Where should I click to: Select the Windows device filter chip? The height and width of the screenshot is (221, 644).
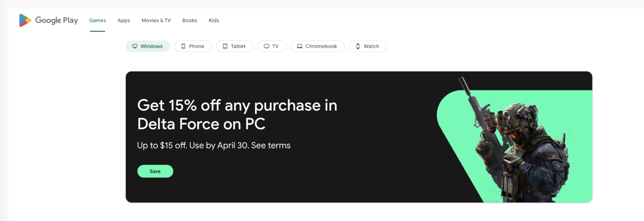point(148,46)
